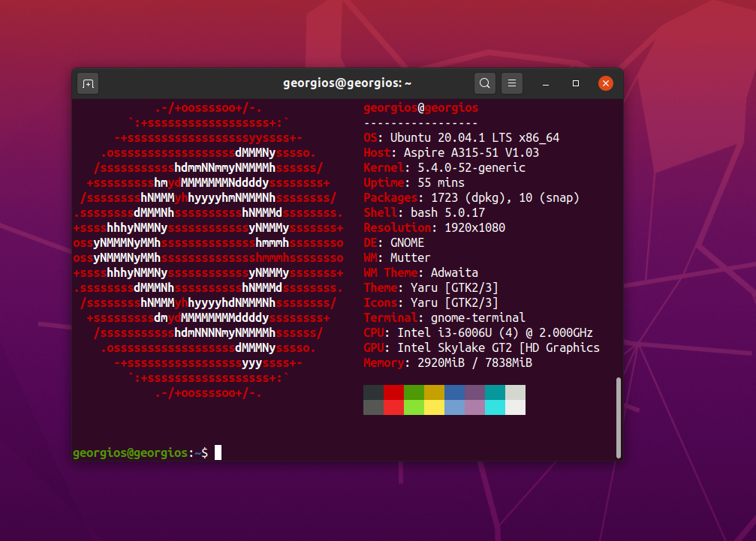Click the Kernel value 5.4.0-52-generic
Image resolution: width=756 pixels, height=541 pixels.
click(x=471, y=167)
